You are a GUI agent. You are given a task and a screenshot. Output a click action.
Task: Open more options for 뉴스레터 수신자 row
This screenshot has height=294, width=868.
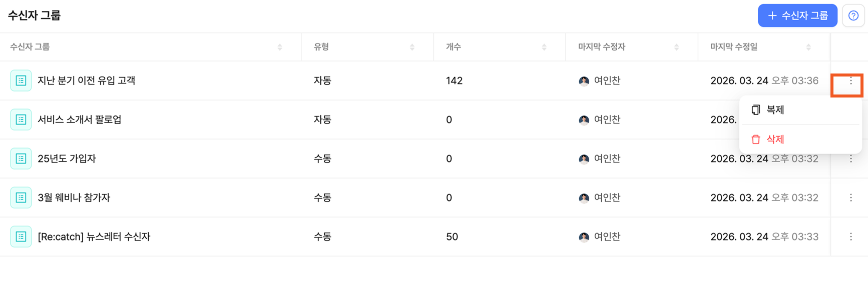pos(850,237)
